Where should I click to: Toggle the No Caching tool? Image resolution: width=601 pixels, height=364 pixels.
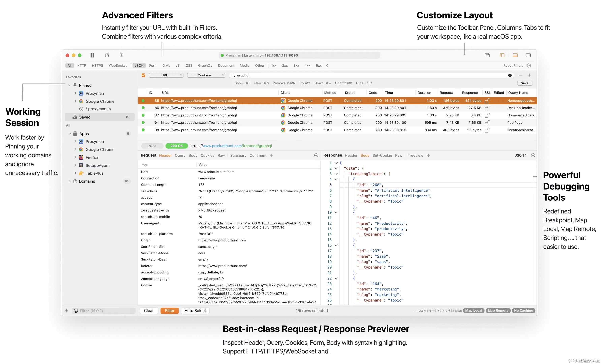[x=523, y=310]
